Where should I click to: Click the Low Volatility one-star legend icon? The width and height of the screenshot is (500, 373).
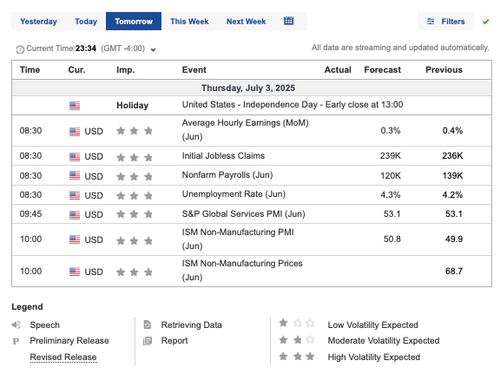tap(297, 323)
